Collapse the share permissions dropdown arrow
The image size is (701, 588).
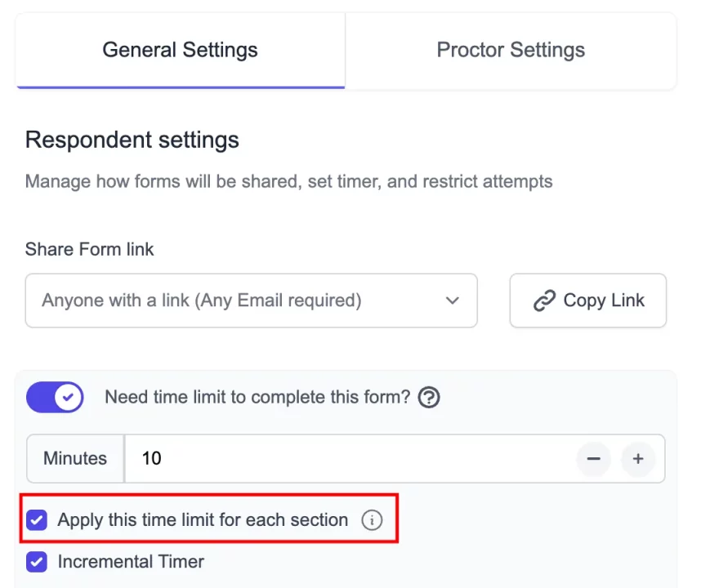click(x=453, y=301)
